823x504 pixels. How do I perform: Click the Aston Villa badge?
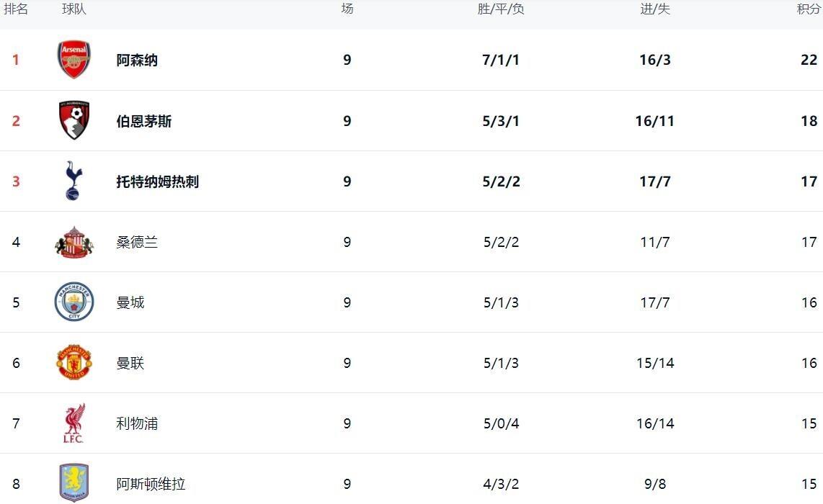74,482
